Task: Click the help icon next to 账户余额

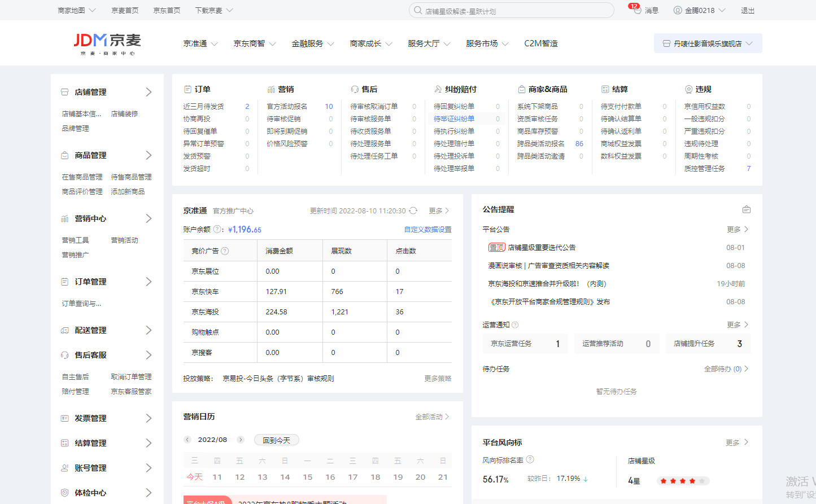Action: [217, 229]
